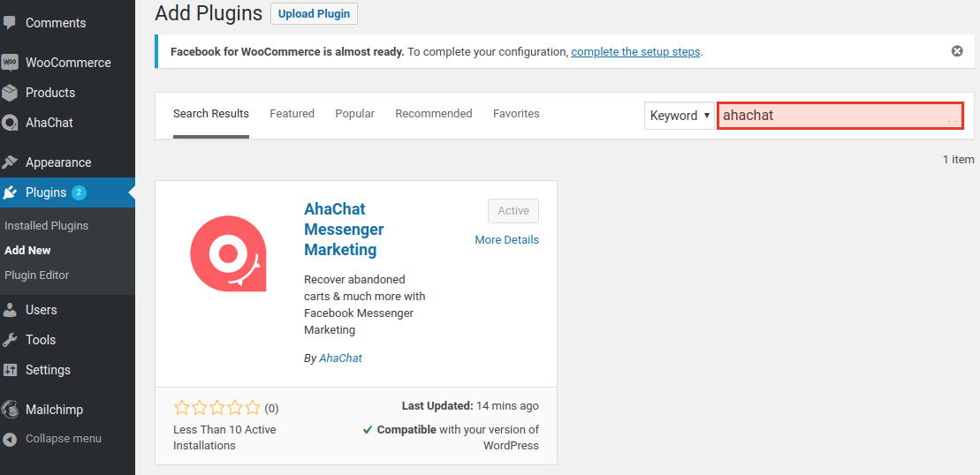Switch to Popular tab
Viewport: 980px width, 475px height.
click(355, 114)
